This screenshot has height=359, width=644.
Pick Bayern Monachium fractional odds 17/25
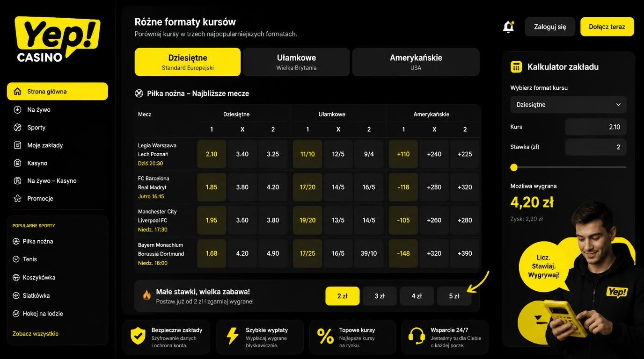307,253
